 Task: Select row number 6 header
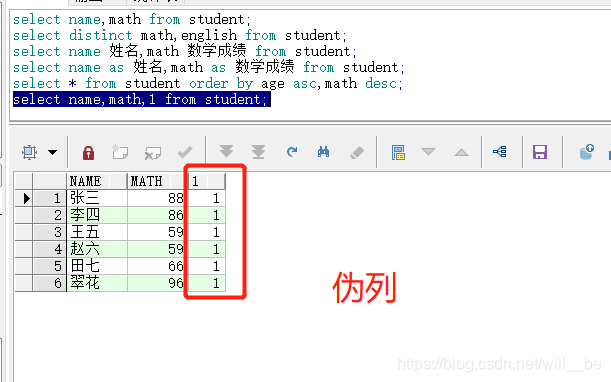tap(49, 283)
